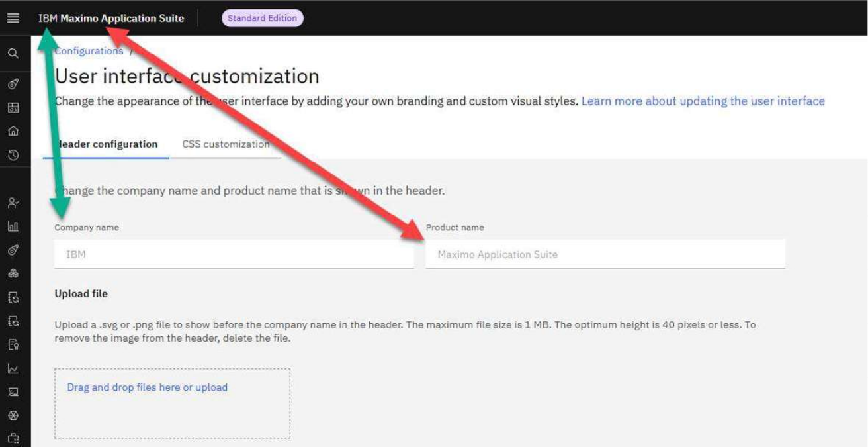Open the line graph icon in sidebar
The width and height of the screenshot is (868, 447).
(13, 369)
